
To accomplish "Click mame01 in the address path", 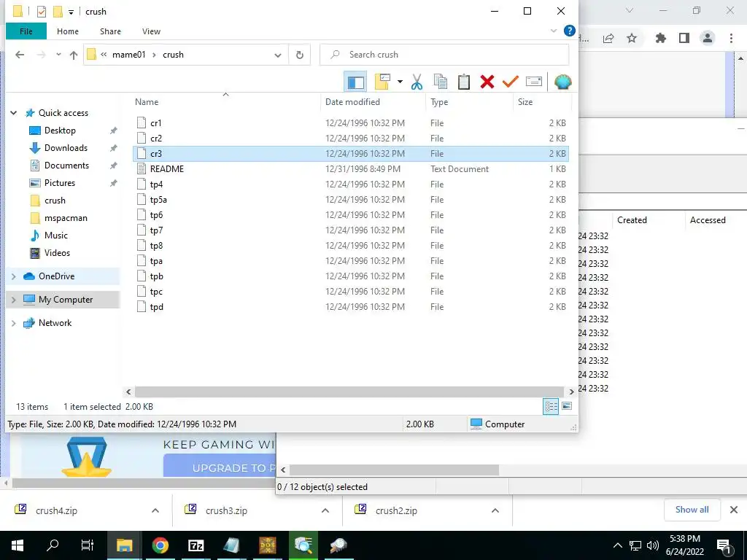I will [128, 55].
